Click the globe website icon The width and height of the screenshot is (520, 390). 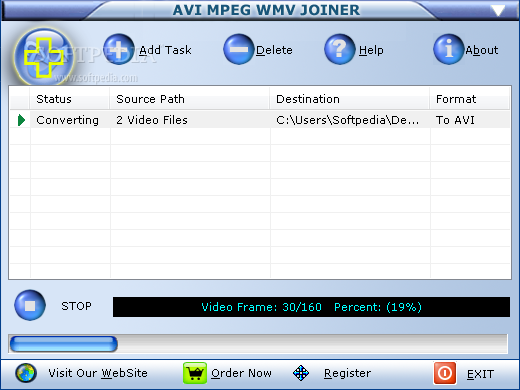pos(26,373)
